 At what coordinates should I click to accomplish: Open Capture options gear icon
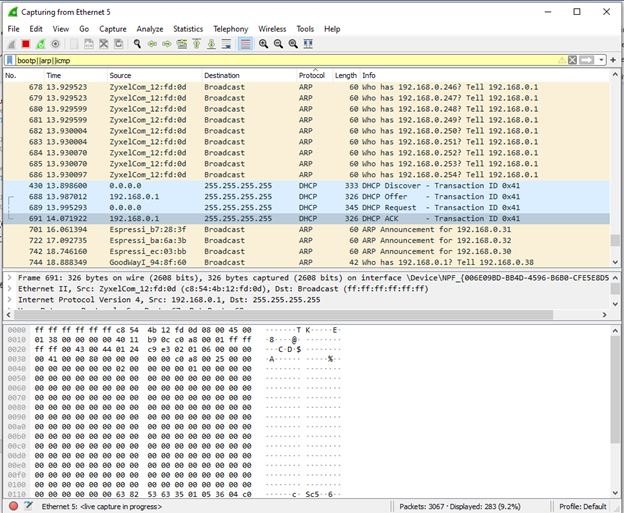(x=56, y=44)
